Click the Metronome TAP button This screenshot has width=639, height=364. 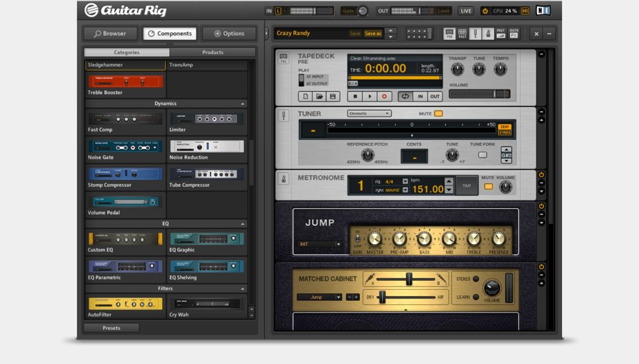[x=467, y=185]
